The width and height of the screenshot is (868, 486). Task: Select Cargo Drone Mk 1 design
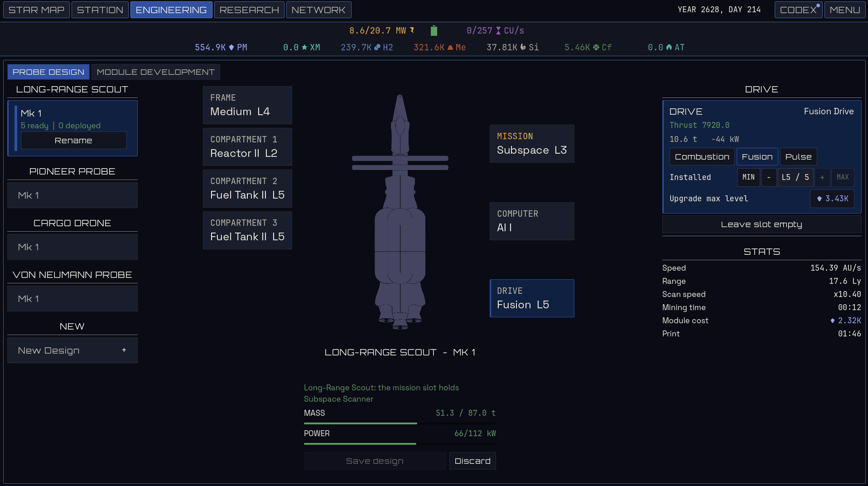[x=72, y=247]
